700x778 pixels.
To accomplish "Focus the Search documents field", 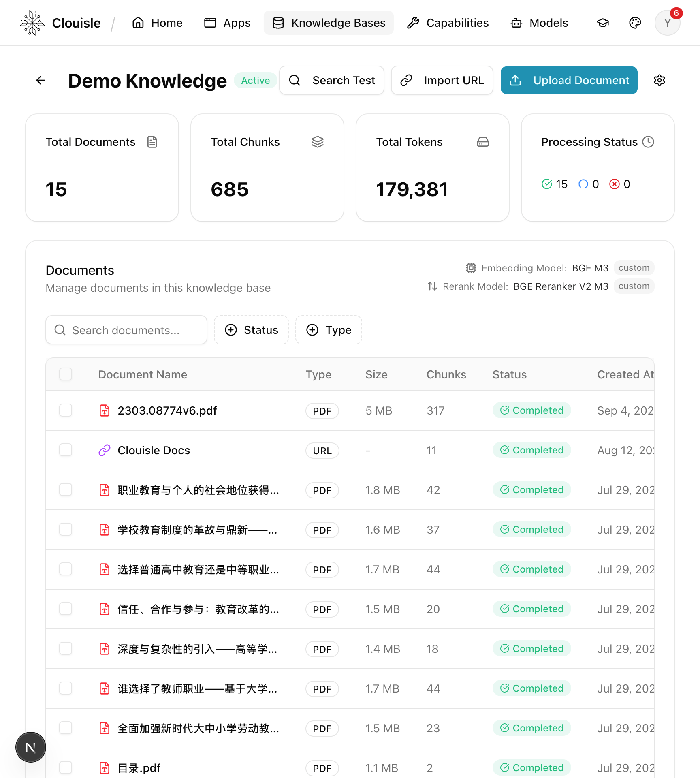I will [126, 330].
